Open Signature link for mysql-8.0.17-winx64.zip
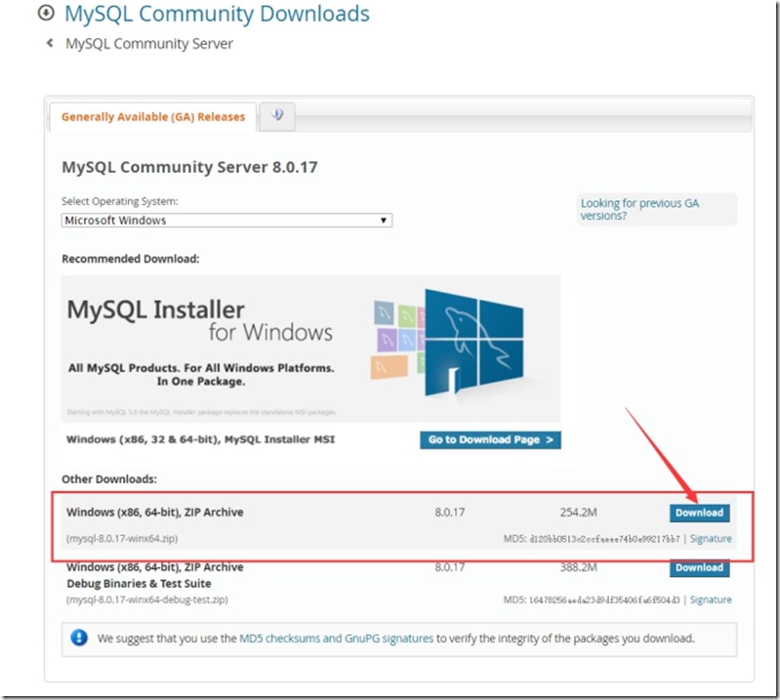 point(711,538)
